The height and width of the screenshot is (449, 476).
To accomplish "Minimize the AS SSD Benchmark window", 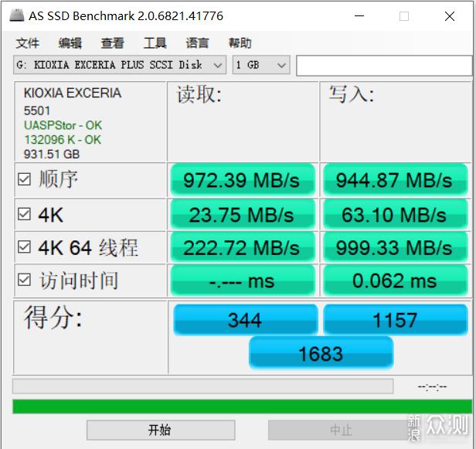I will tap(359, 15).
